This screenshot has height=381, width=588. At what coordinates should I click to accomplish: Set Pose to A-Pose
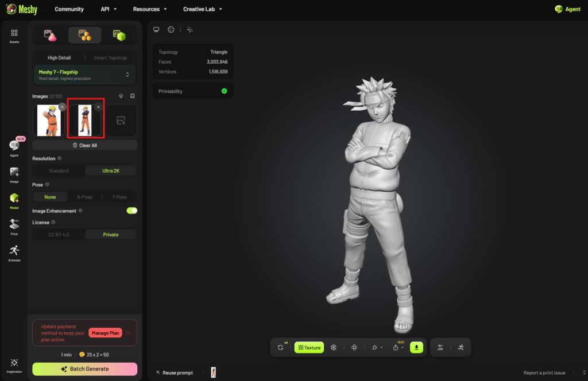point(85,197)
